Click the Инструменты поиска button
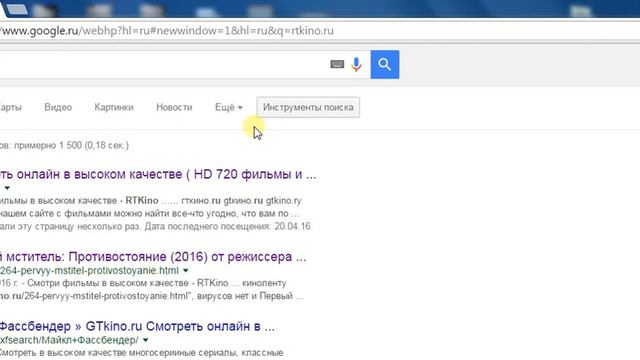The width and height of the screenshot is (640, 360). click(x=308, y=107)
